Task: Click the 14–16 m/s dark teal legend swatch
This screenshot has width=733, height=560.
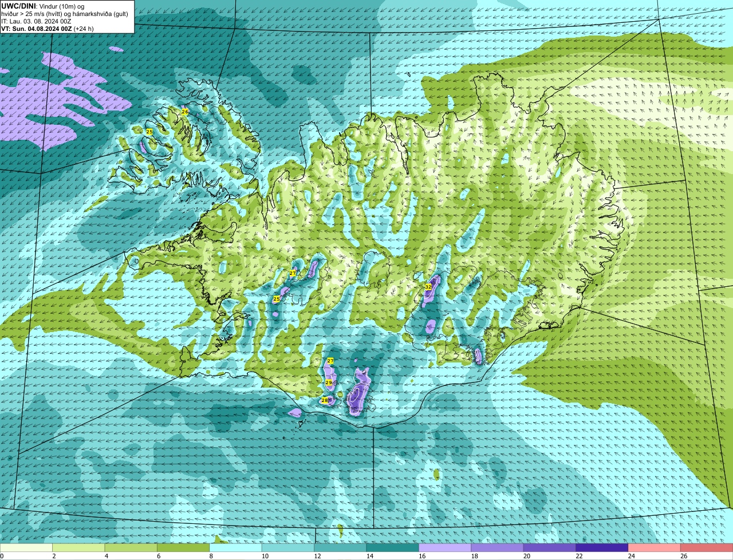Action: click(392, 548)
